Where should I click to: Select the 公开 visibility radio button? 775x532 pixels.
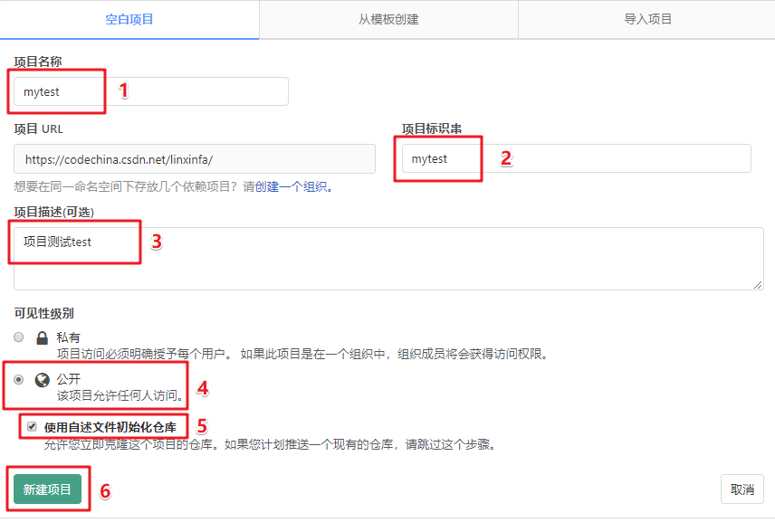(18, 380)
